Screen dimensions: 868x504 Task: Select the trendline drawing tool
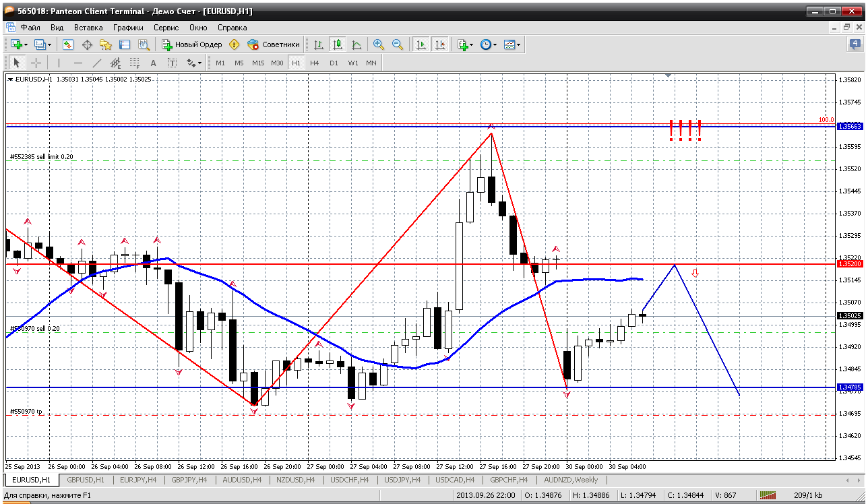[x=96, y=63]
